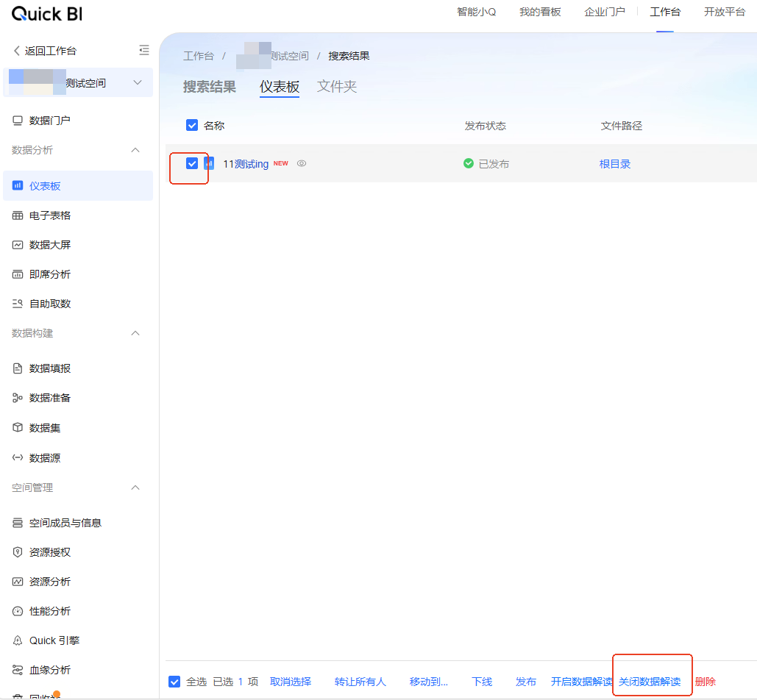Viewport: 757px width, 700px height.
Task: Open the 测试空间 workspace dropdown
Action: point(137,82)
